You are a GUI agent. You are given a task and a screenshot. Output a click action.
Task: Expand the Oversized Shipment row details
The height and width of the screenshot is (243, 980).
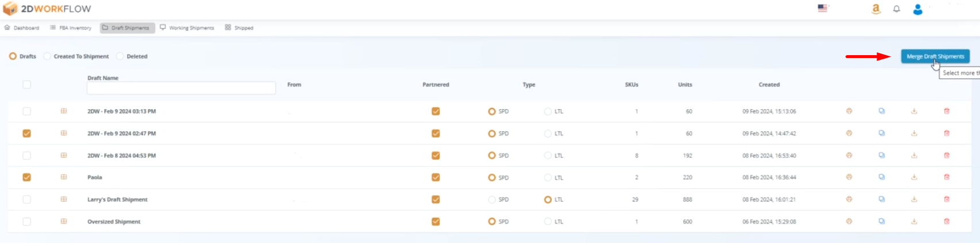[x=64, y=222]
